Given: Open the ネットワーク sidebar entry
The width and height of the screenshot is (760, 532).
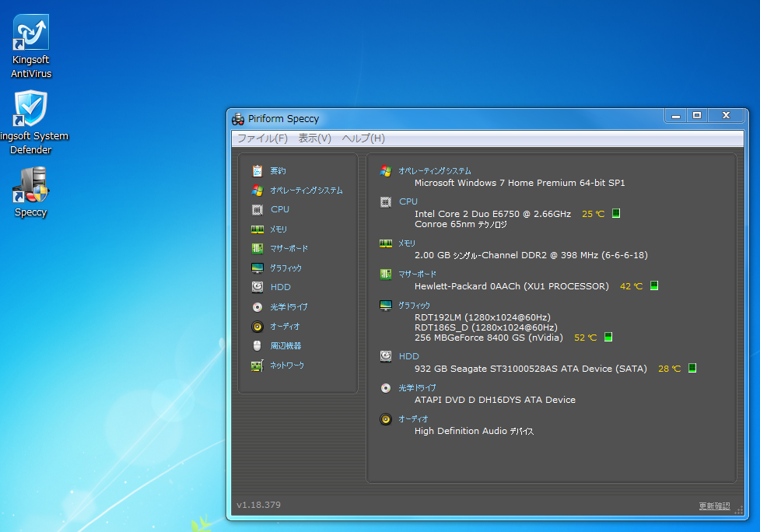Looking at the screenshot, I should [286, 366].
